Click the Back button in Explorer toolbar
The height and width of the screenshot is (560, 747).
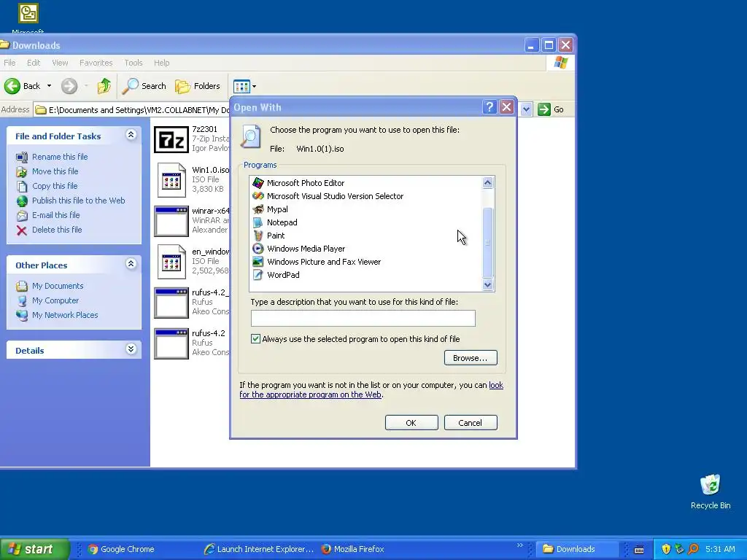point(23,86)
